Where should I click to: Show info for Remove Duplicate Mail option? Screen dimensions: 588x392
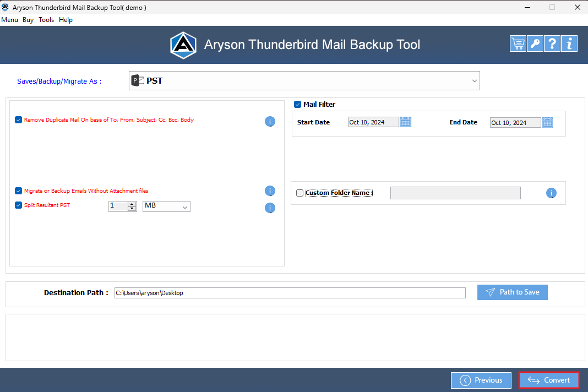point(270,121)
